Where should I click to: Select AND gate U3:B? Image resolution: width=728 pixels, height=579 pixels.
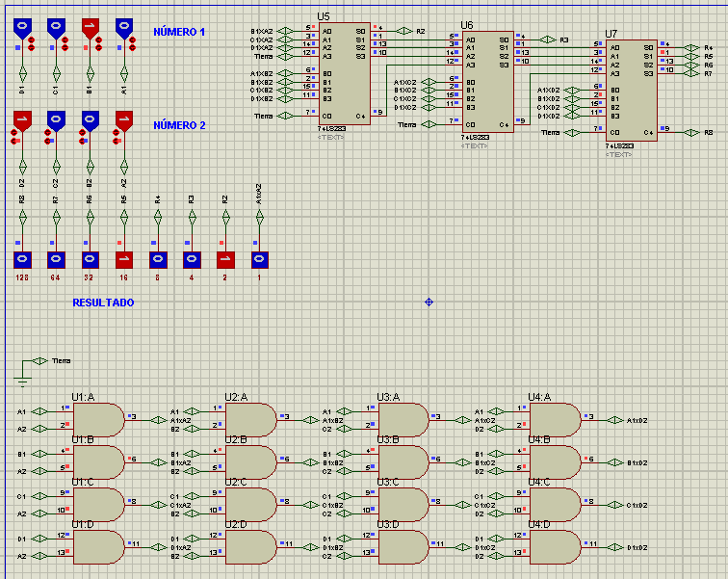403,462
